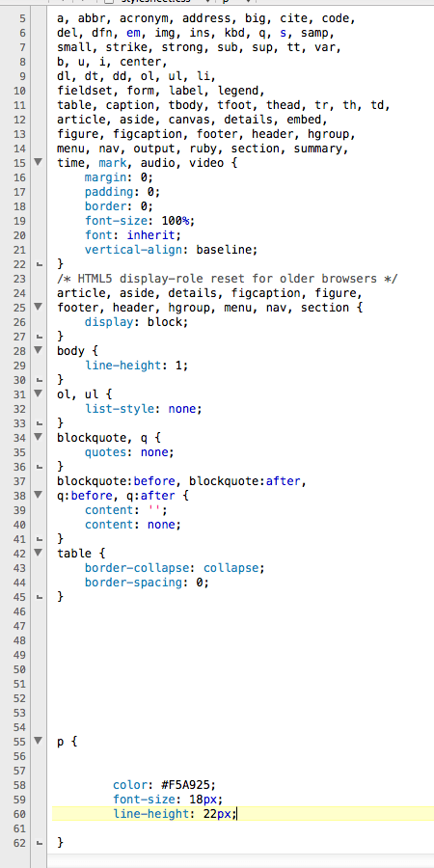Image resolution: width=434 pixels, height=868 pixels.
Task: Click the HTML5 display-role reset comment
Action: tap(227, 279)
